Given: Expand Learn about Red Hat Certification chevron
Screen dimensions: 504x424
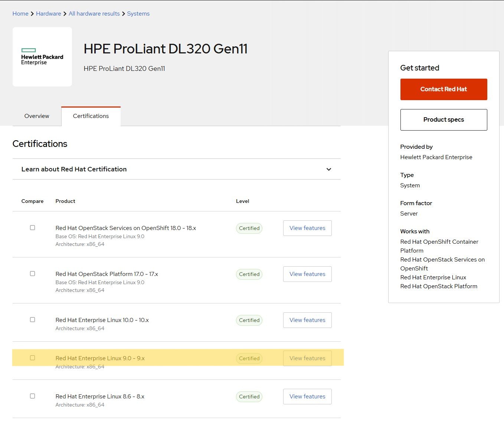Looking at the screenshot, I should coord(328,169).
